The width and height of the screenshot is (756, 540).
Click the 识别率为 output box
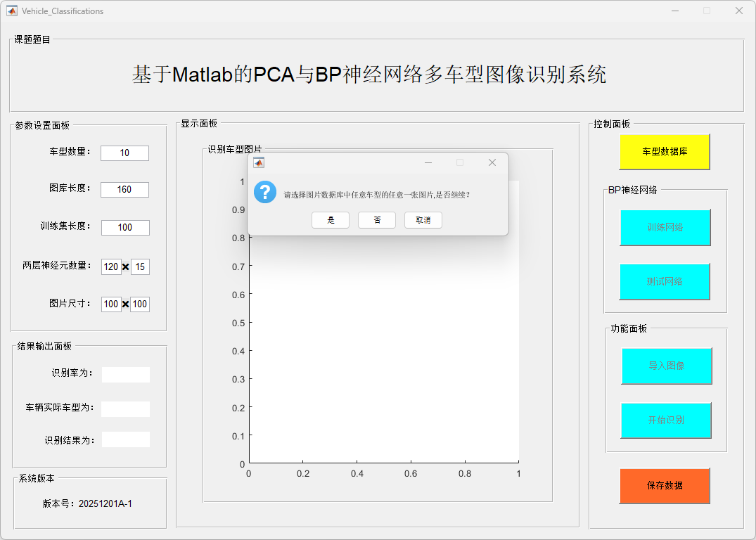tap(125, 375)
